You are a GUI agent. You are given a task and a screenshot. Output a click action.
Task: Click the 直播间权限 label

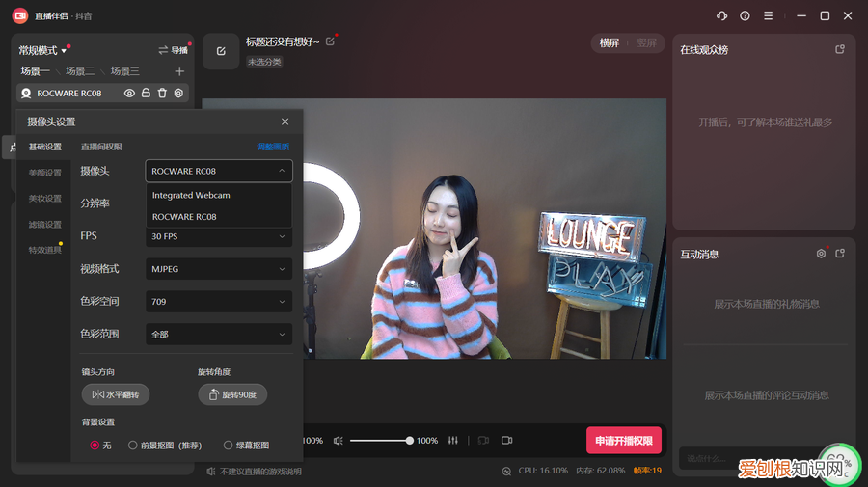tap(101, 147)
